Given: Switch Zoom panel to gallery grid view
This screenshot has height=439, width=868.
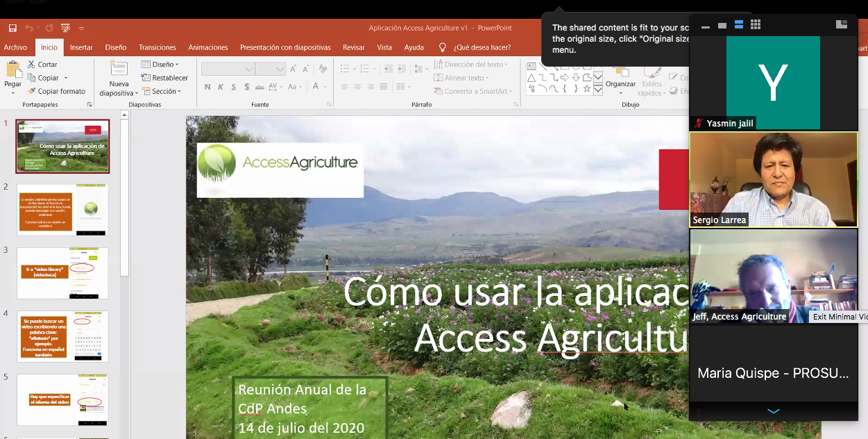Looking at the screenshot, I should tap(756, 25).
